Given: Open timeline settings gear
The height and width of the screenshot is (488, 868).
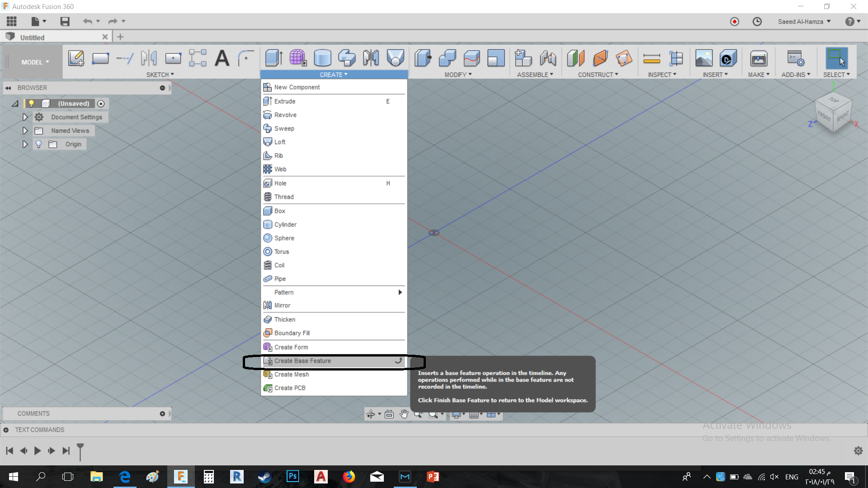Looking at the screenshot, I should 858,450.
